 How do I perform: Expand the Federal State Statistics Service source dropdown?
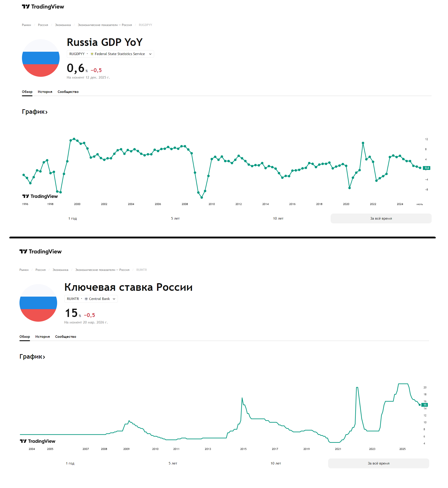point(110,54)
